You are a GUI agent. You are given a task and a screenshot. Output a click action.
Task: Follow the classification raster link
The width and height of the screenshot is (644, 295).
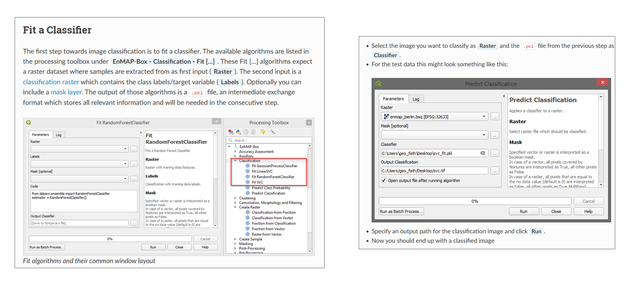pos(51,82)
